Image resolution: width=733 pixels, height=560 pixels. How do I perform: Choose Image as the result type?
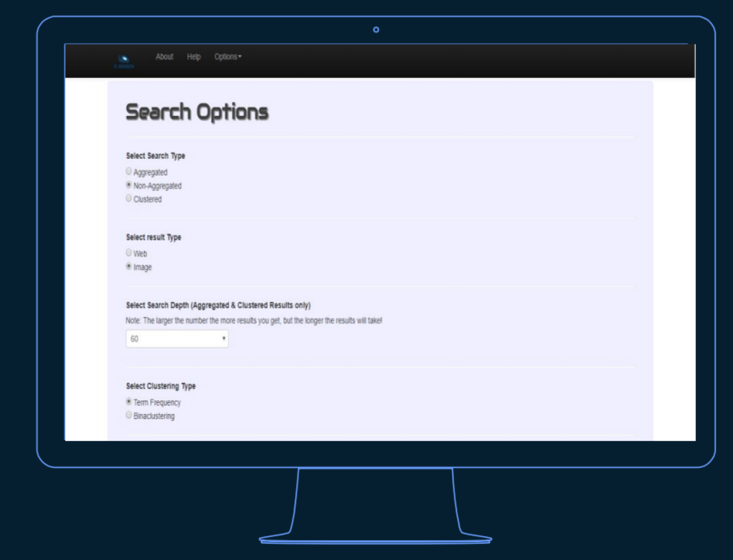click(x=128, y=266)
